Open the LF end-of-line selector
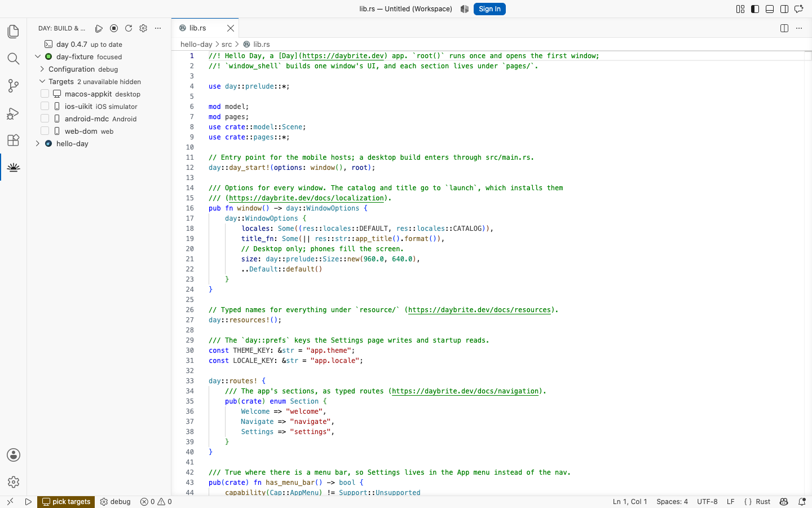 pyautogui.click(x=730, y=501)
